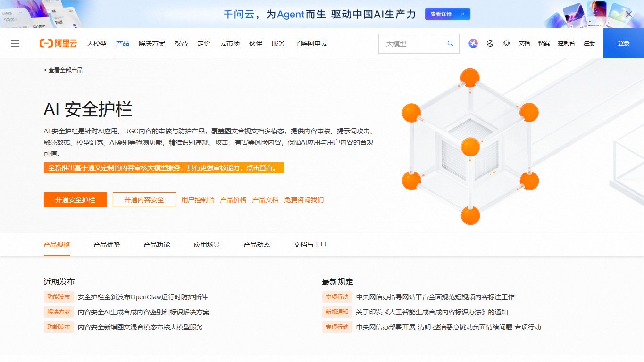Click the 开通安全护栏 button

(75, 200)
